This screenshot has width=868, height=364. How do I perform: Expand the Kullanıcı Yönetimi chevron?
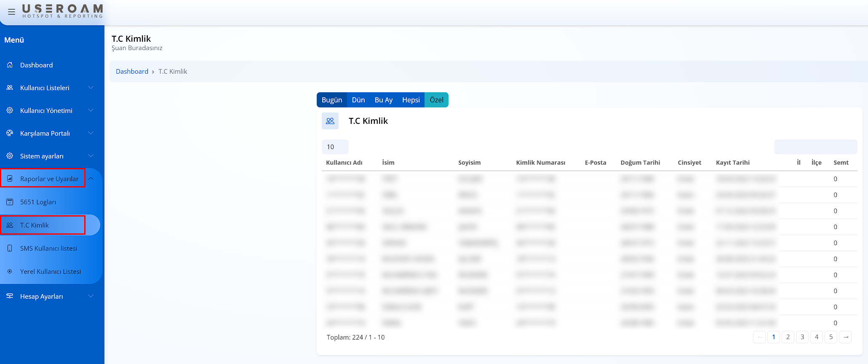91,110
